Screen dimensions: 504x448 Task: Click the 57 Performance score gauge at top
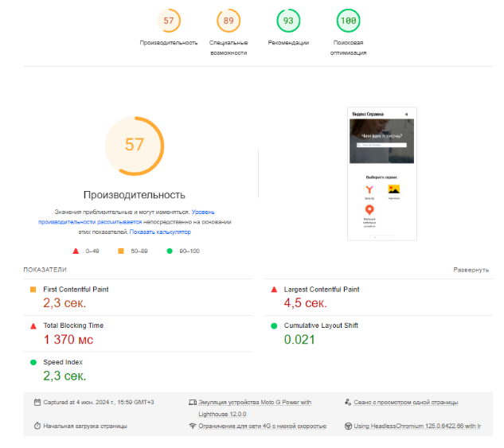(x=169, y=21)
